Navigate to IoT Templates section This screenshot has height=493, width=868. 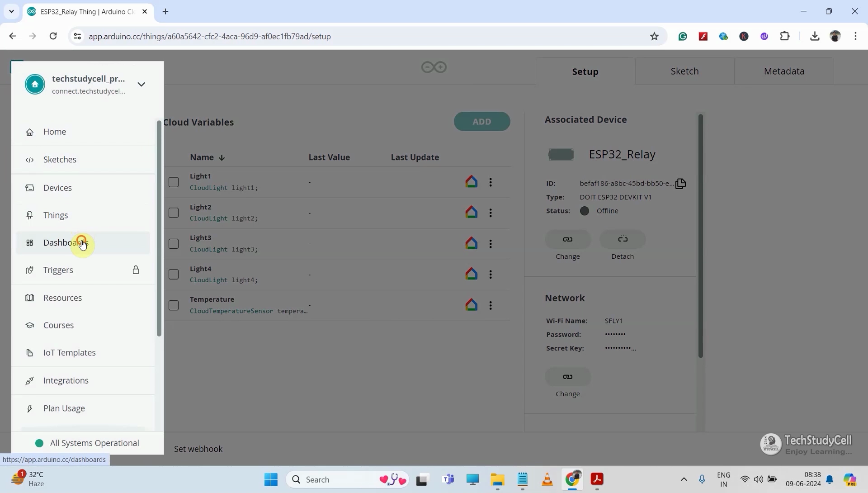(x=69, y=352)
